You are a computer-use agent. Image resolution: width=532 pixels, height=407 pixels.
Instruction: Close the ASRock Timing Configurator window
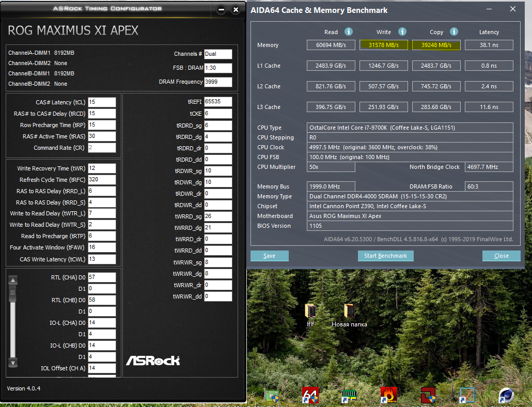pos(236,10)
